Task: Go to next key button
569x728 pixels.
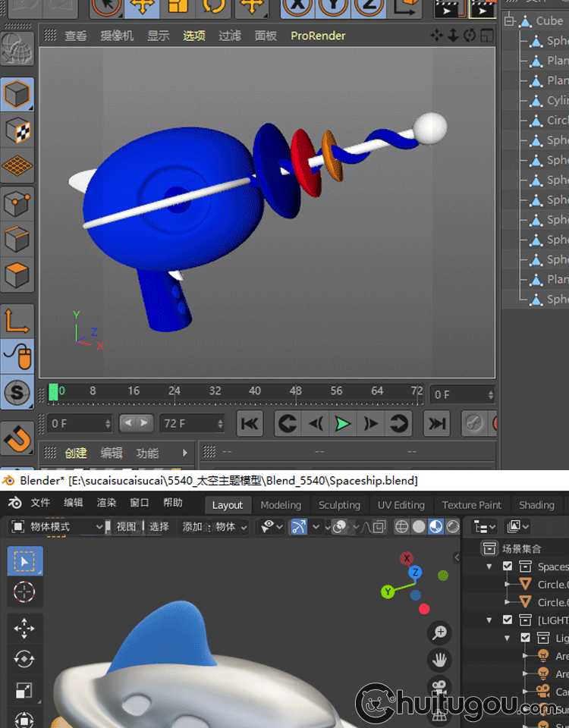Action: (398, 423)
